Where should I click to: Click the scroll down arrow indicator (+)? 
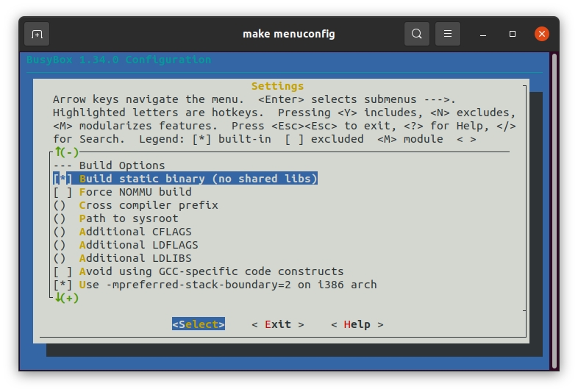click(x=66, y=298)
